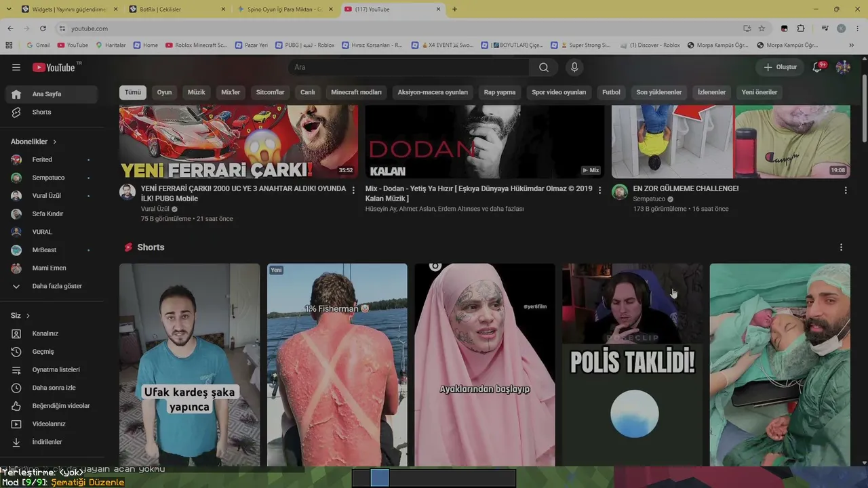The image size is (868, 488).
Task: Open options menu for EN ZOR GÜLMEME CHALLENGE
Action: coord(846,190)
